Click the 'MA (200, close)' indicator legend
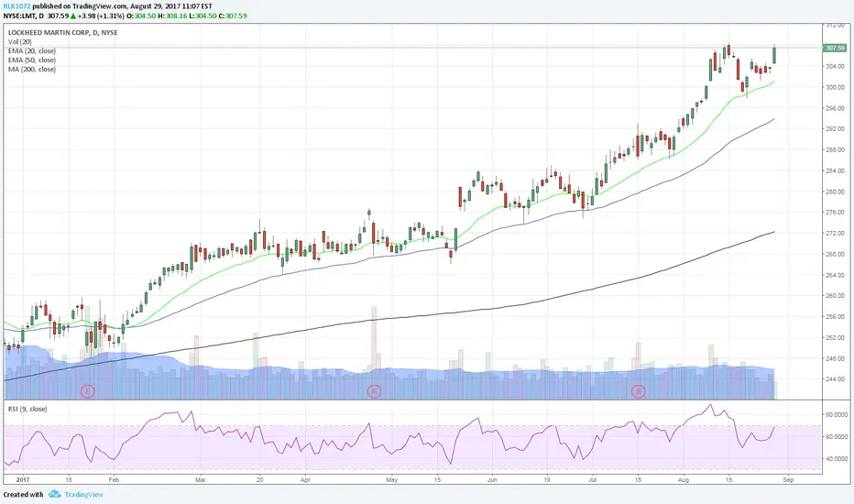Screen dimensions: 854x504 [31, 70]
